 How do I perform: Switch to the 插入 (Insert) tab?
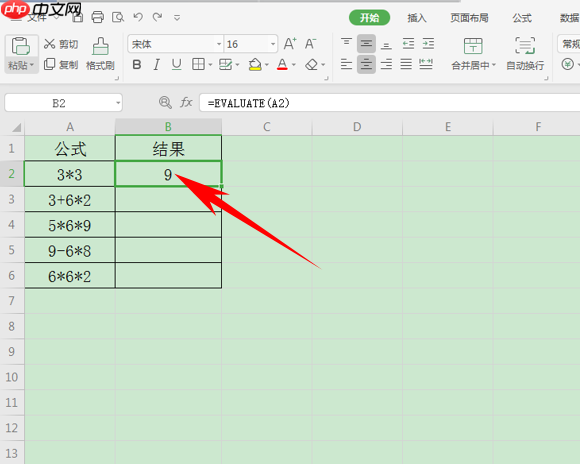417,17
